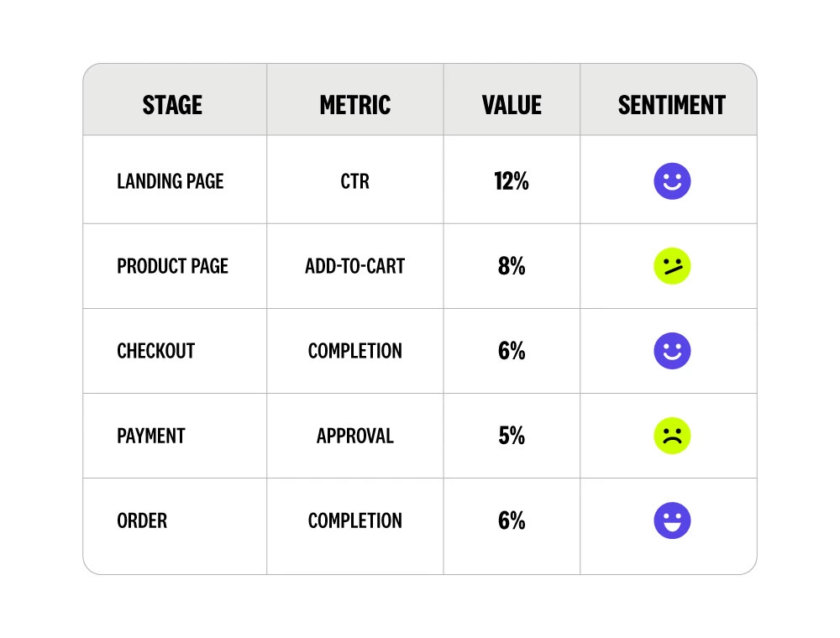The image size is (840, 638).
Task: Click the ADD-TO-CART metric cell
Action: point(355,266)
